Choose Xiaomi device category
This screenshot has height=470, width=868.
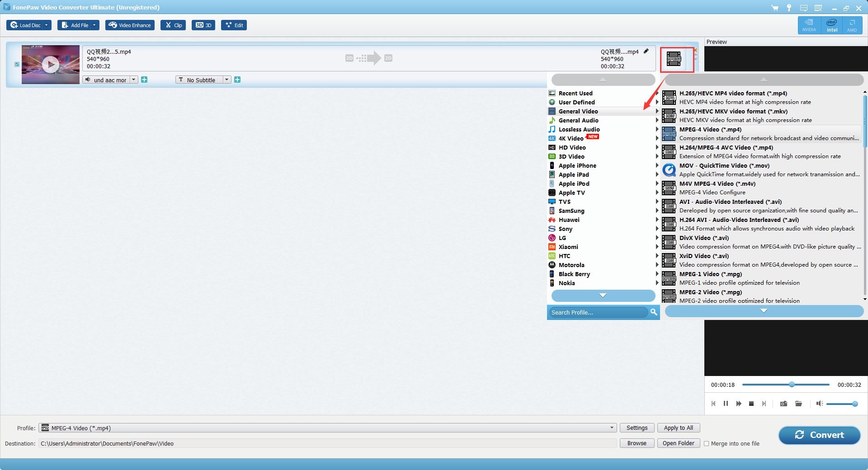[603, 247]
